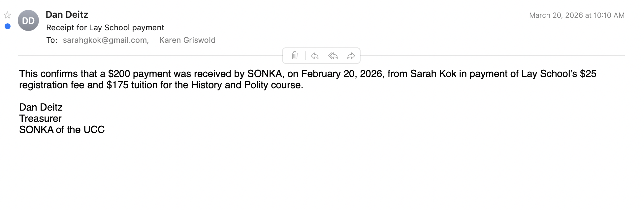Reply to Dan Deitz using reply arrow
Viewport: 644px width, 210px height.
pos(315,56)
